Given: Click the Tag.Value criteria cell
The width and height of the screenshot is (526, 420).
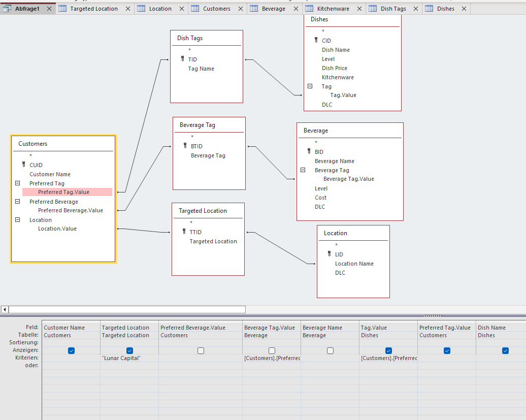Looking at the screenshot, I should [x=388, y=358].
